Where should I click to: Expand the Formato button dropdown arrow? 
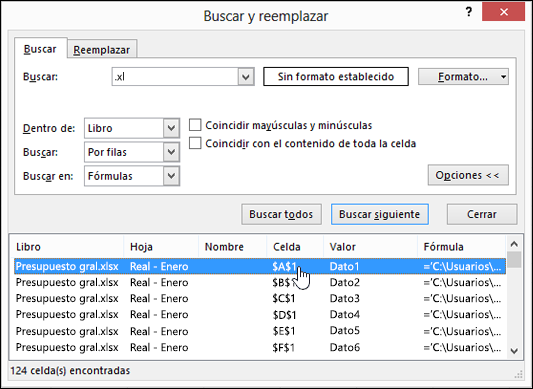503,77
